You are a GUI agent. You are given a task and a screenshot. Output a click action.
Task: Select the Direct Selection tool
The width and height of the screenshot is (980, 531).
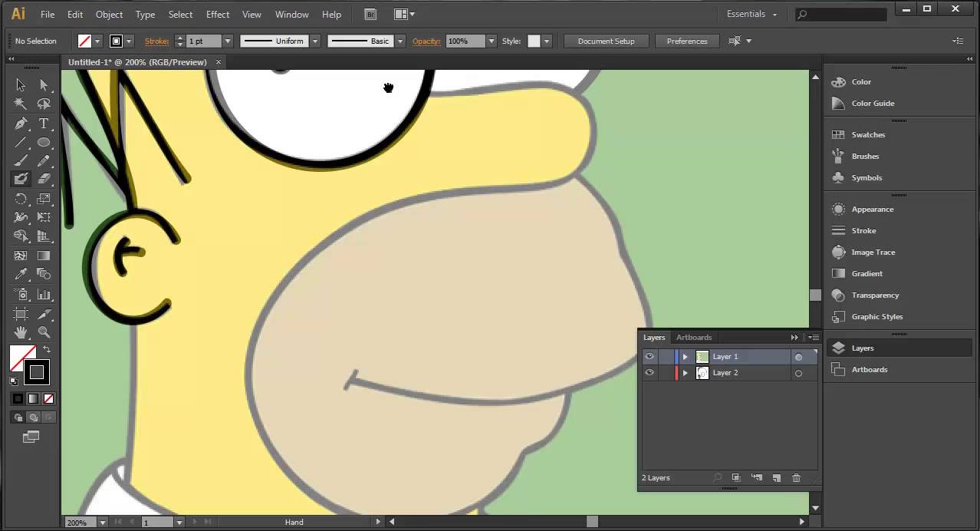point(44,85)
